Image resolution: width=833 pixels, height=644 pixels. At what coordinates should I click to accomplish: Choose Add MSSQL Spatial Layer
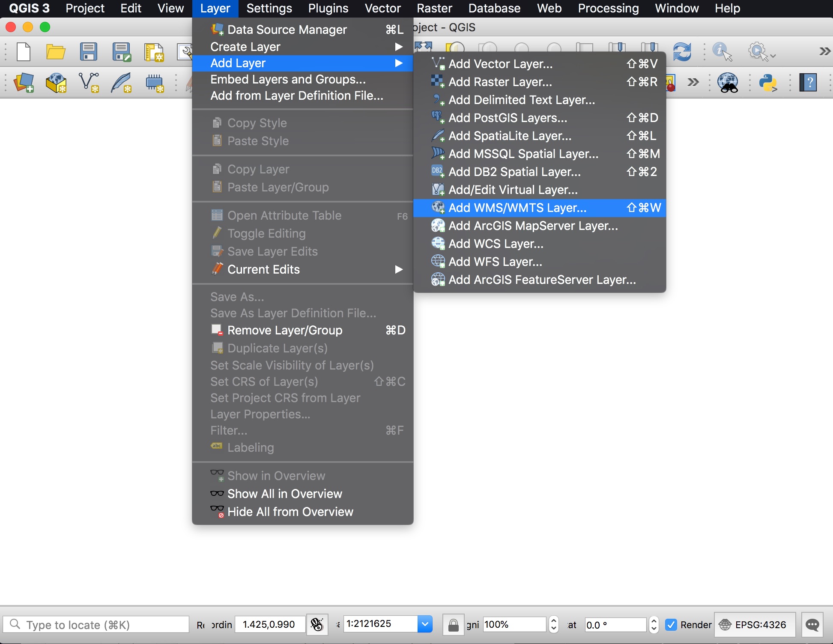click(x=540, y=154)
